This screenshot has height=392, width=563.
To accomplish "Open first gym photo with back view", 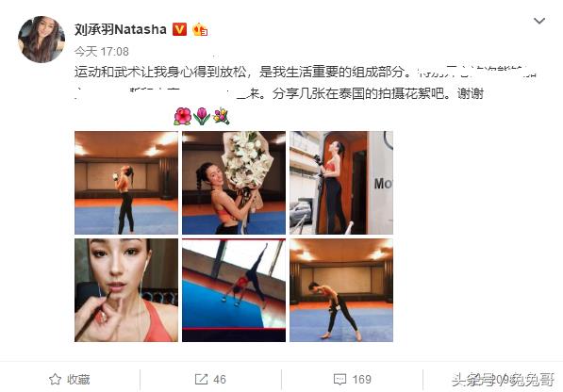I will [x=126, y=183].
